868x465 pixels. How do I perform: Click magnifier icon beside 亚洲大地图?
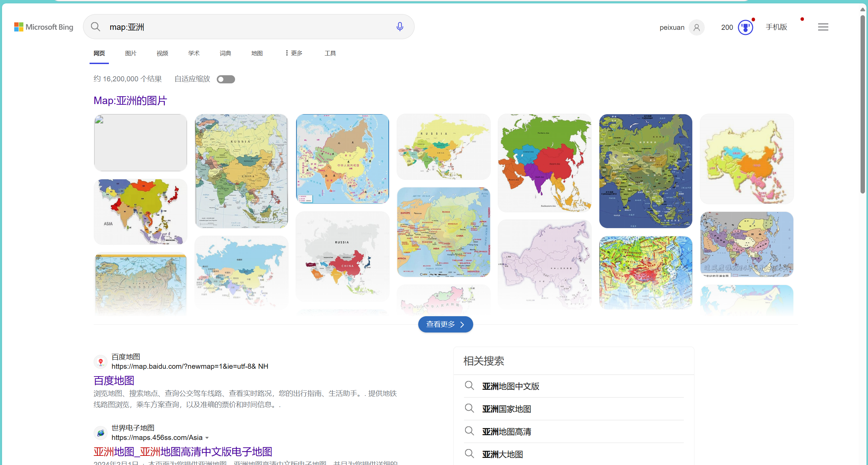(x=469, y=453)
